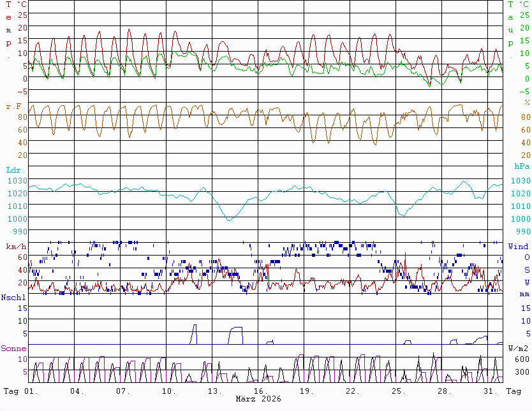Select the '01.' day marker on the time axis
532x411 pixels.
coord(31,391)
